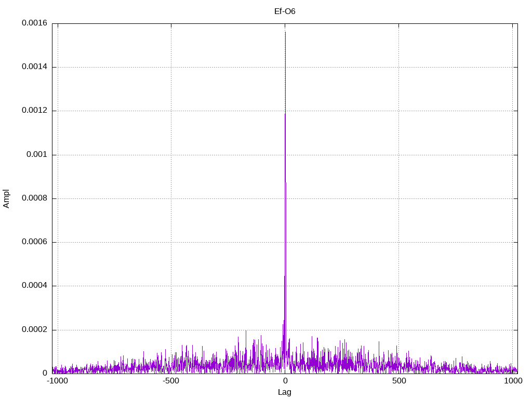Click the 0.0016 y-axis tick label
Image resolution: width=532 pixels, height=399 pixels.
pyautogui.click(x=34, y=23)
